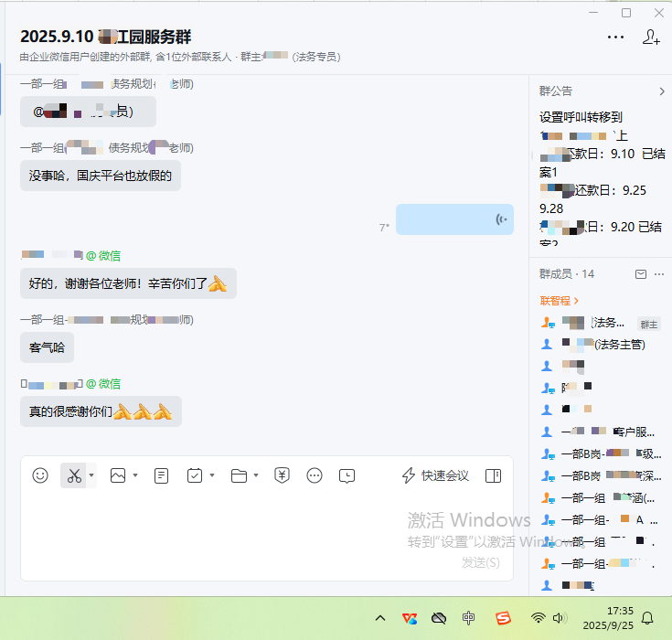Click the 中 input language indicator
The width and height of the screenshot is (672, 640).
point(468,618)
